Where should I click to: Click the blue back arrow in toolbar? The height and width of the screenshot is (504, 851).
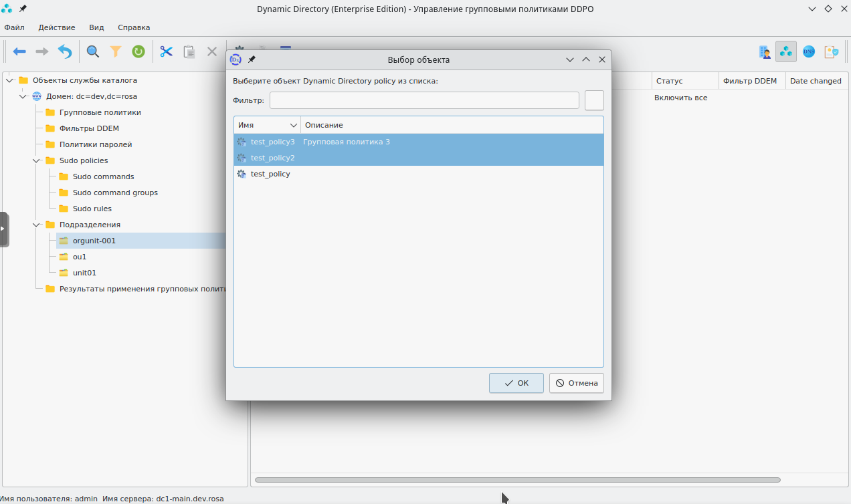(x=19, y=51)
